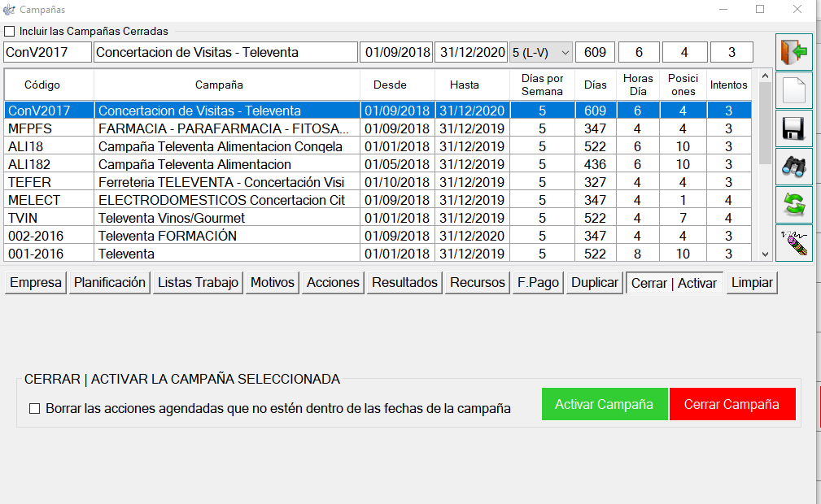This screenshot has width=821, height=504.
Task: Select the Cerrar | Activar tab
Action: [675, 283]
